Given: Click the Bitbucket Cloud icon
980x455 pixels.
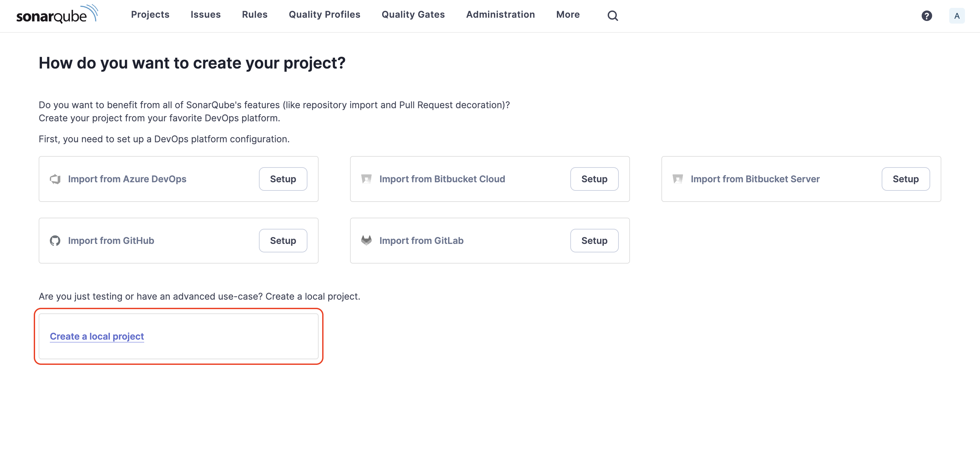Looking at the screenshot, I should click(x=366, y=179).
